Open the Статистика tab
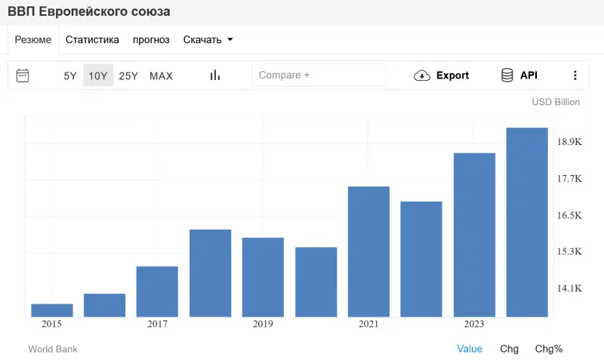The height and width of the screenshot is (364, 604). click(x=92, y=40)
